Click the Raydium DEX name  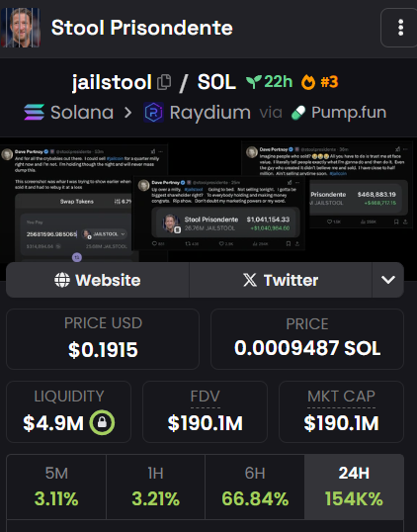point(210,113)
